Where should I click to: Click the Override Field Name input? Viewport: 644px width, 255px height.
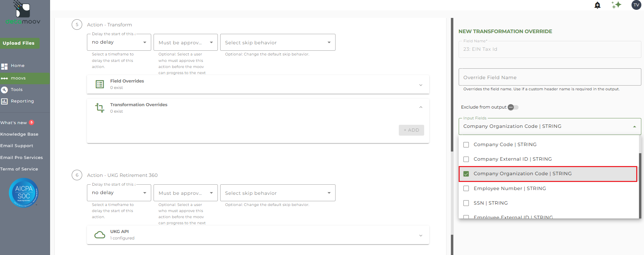[x=549, y=77]
